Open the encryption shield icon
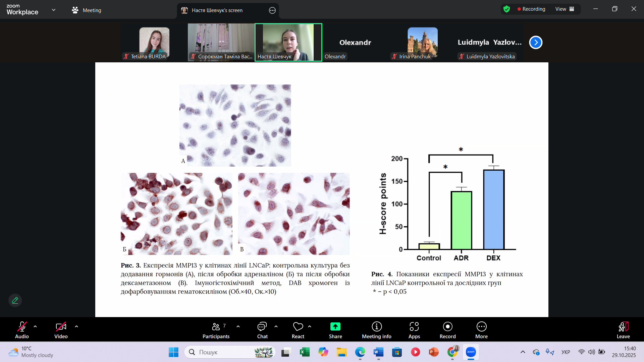The width and height of the screenshot is (644, 362). point(506,9)
